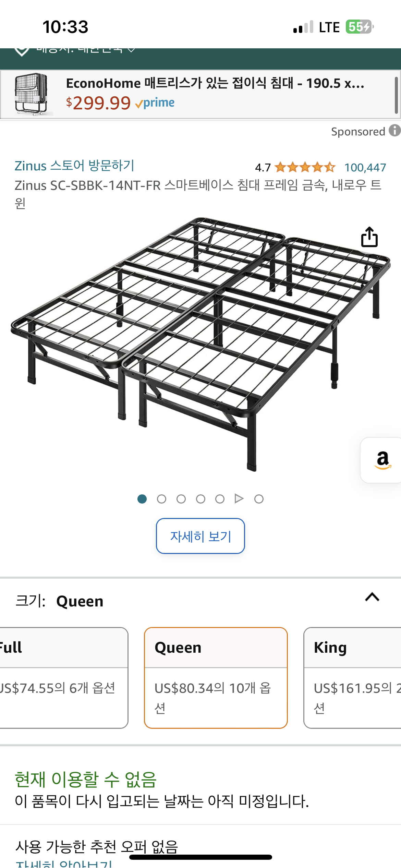This screenshot has height=868, width=401.
Task: Tap the 자세히 보기 button
Action: [x=200, y=536]
